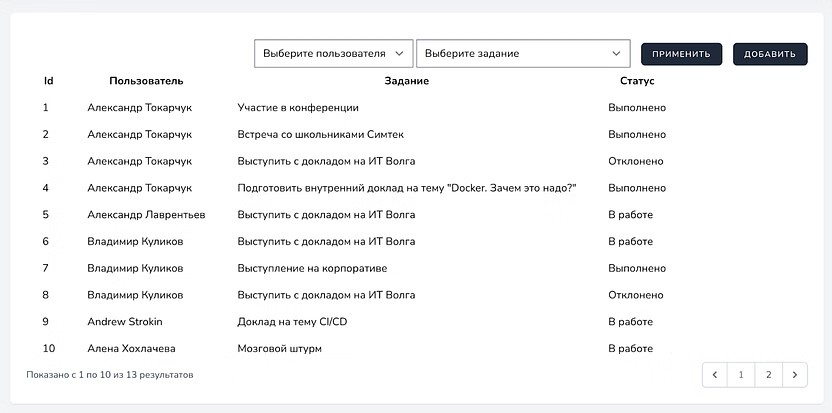Go to next page arrow in pagination

tap(794, 374)
